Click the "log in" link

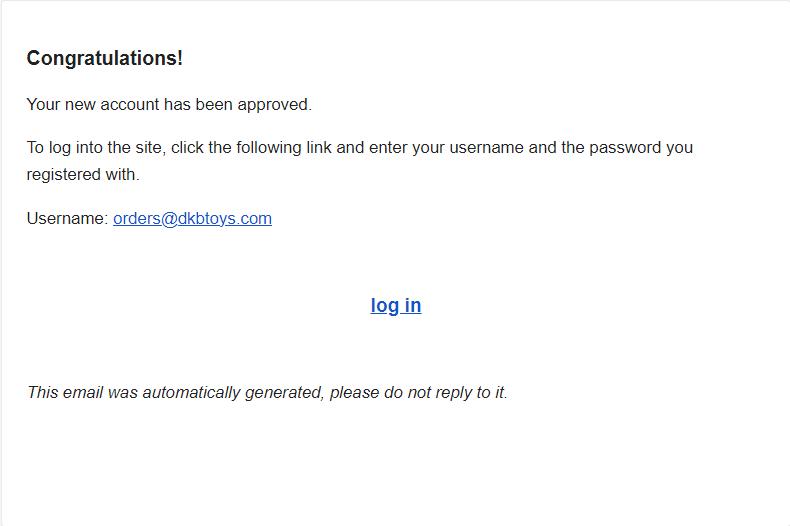395,305
